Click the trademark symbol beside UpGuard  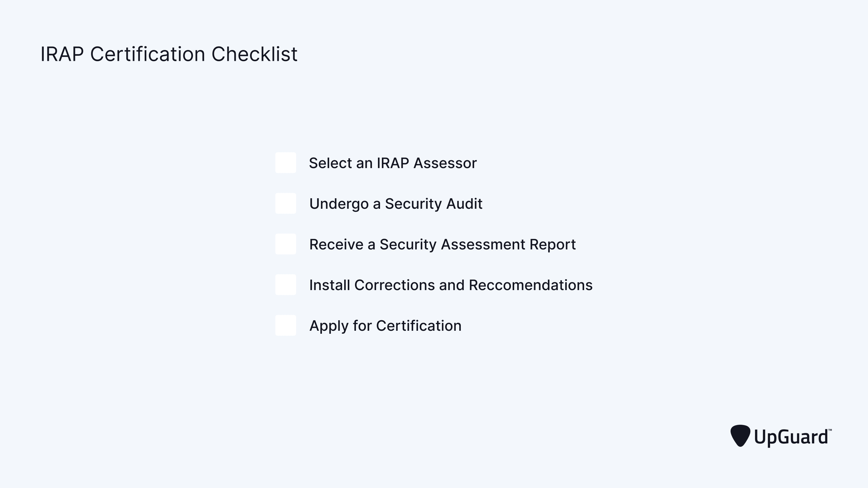pos(830,430)
